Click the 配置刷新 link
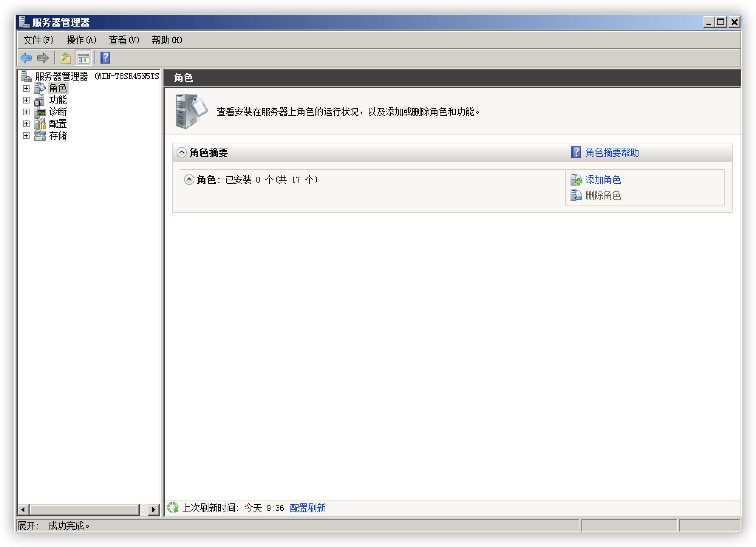Image resolution: width=756 pixels, height=547 pixels. coord(307,508)
